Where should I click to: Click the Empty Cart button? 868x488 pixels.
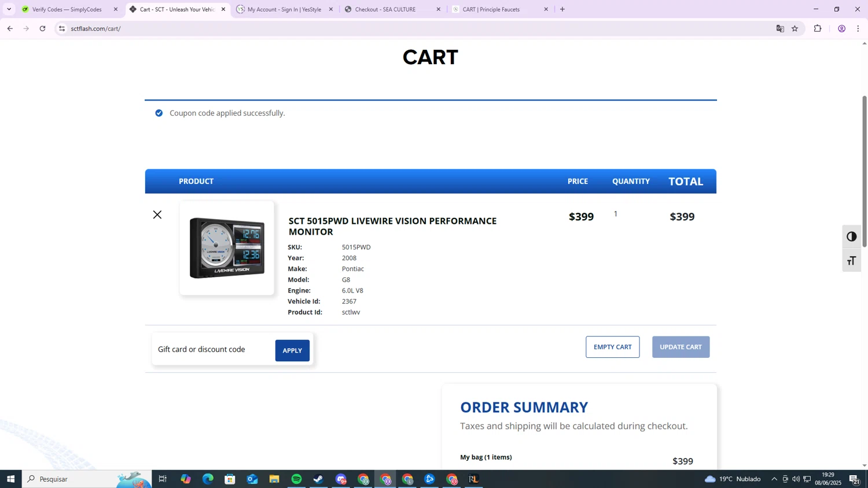coord(612,347)
